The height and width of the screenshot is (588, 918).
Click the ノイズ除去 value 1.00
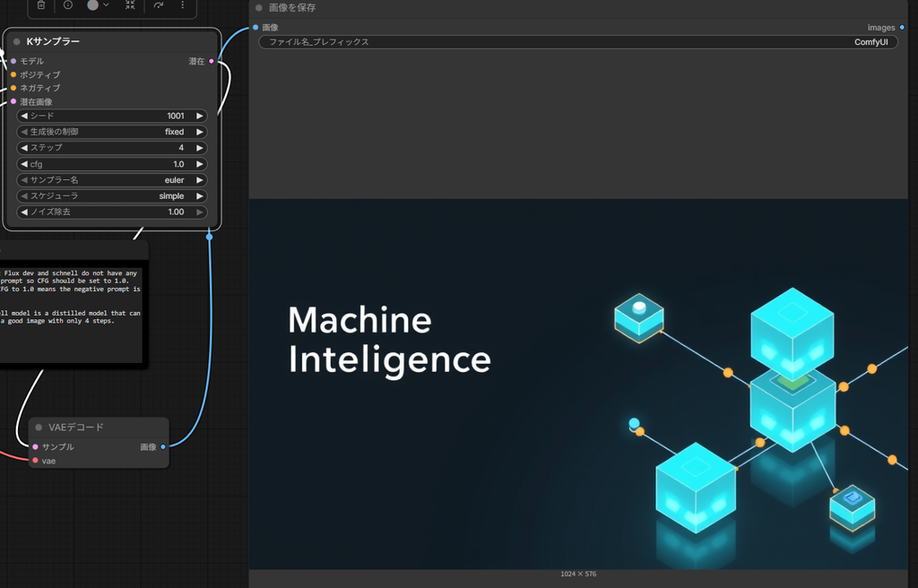point(177,212)
